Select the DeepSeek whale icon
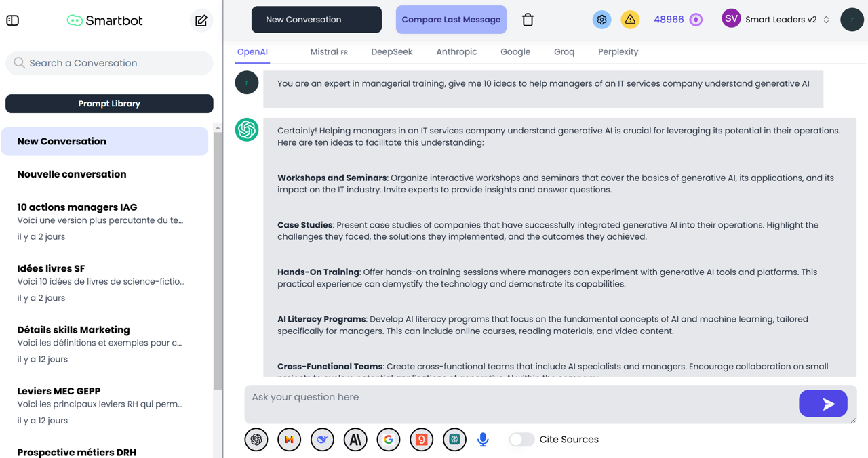868x458 pixels. point(322,440)
